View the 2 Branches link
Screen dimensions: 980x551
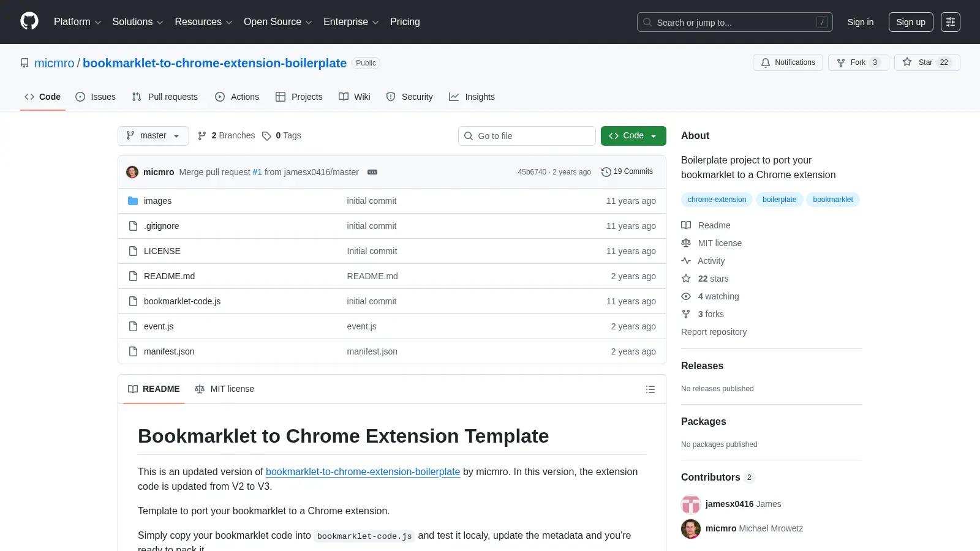tap(226, 136)
